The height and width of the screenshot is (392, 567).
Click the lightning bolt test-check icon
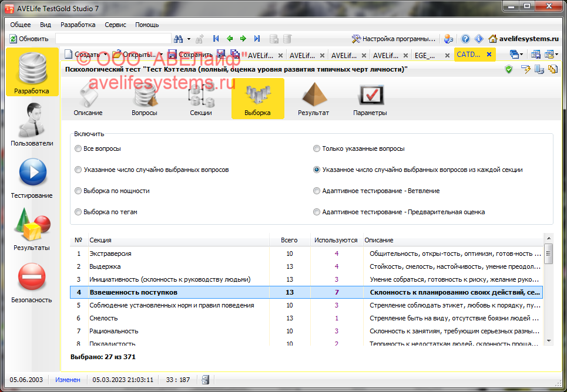coord(525,69)
